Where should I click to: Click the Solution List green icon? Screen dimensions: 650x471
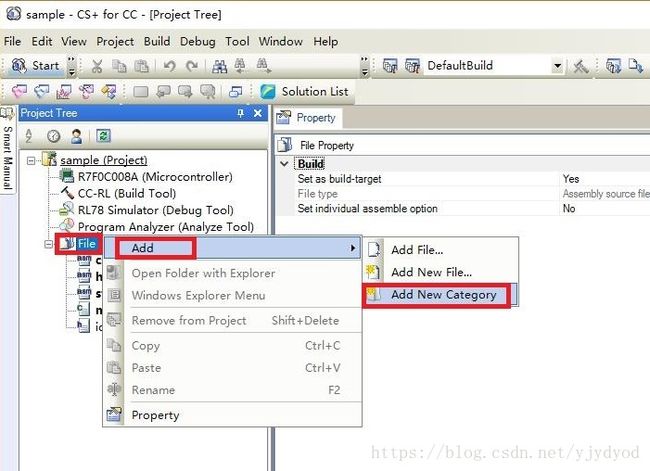pos(268,92)
